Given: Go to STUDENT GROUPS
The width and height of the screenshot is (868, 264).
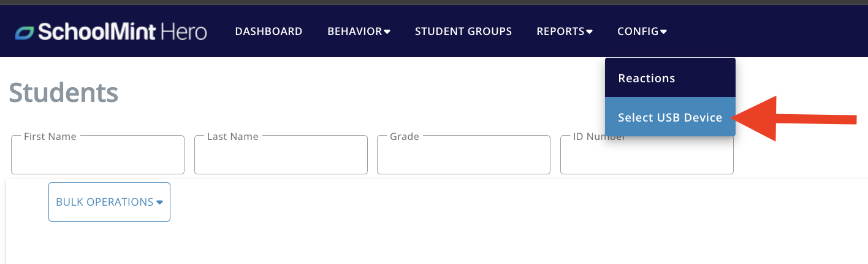Looking at the screenshot, I should (x=463, y=31).
